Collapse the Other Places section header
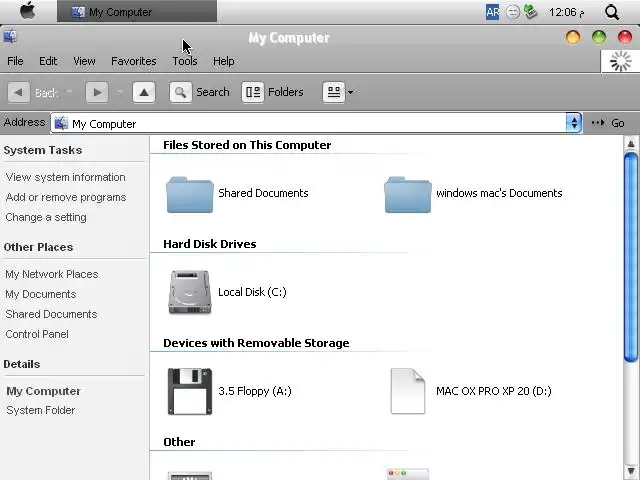 coord(38,247)
